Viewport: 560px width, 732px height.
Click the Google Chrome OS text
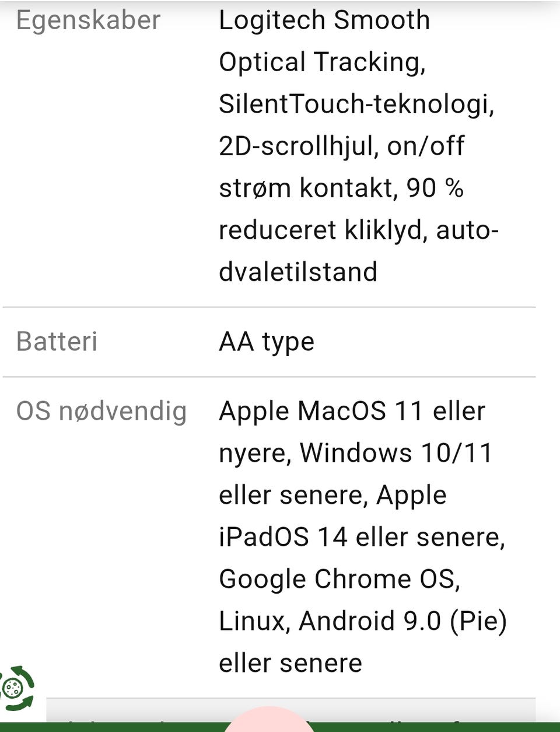click(339, 579)
